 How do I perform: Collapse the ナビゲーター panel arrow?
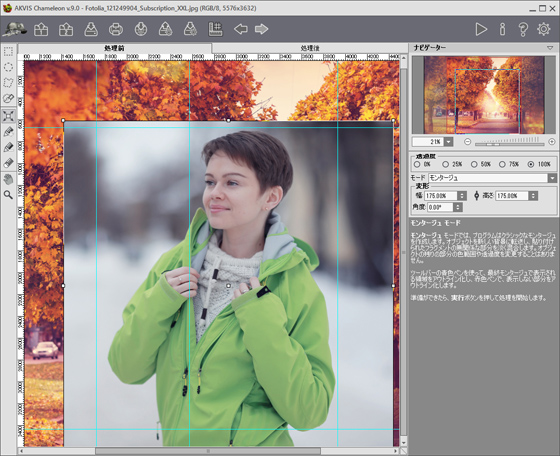[550, 48]
